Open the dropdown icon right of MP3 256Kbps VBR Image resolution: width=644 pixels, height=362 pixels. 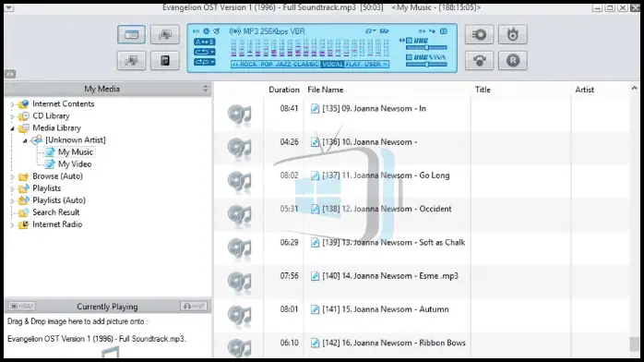(x=371, y=31)
